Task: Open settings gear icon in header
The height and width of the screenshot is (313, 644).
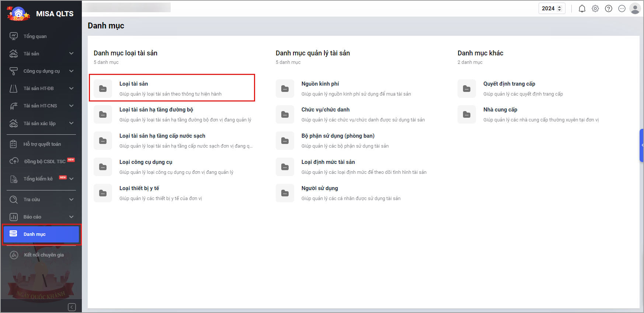Action: coord(595,8)
